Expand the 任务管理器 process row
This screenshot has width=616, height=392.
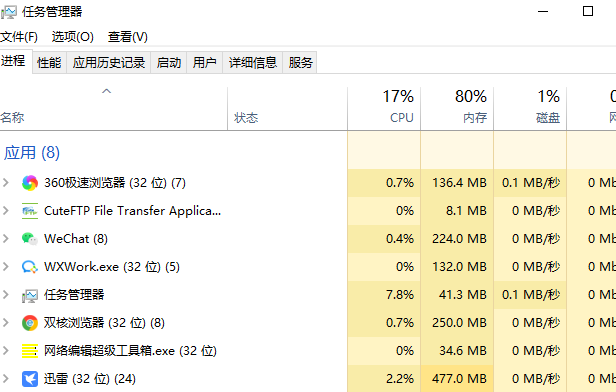pyautogui.click(x=6, y=295)
